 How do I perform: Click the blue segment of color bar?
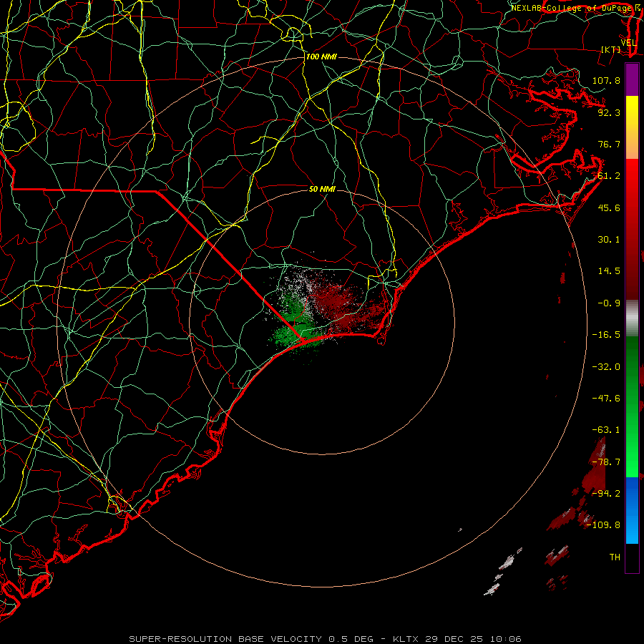[632, 510]
